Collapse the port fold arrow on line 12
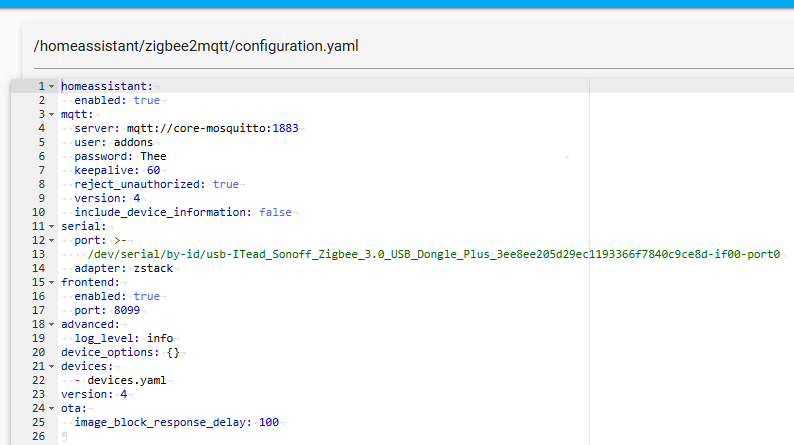This screenshot has width=794, height=445. pos(52,241)
